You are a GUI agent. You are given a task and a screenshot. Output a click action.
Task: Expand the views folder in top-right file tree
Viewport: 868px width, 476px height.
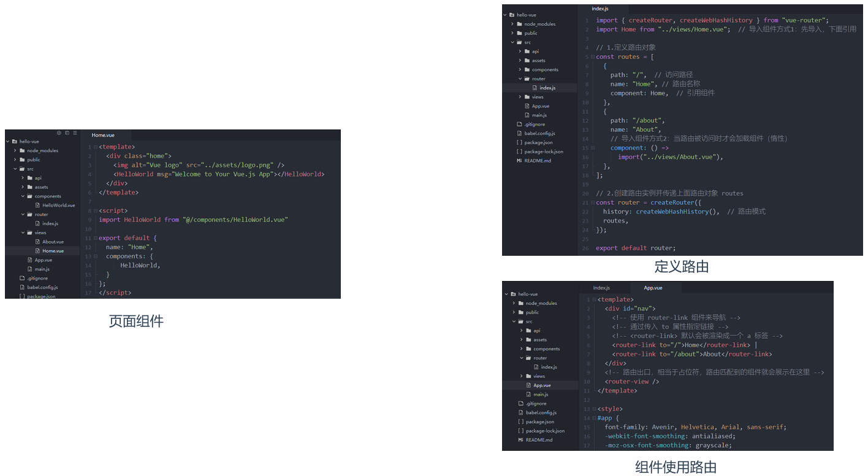pyautogui.click(x=520, y=97)
